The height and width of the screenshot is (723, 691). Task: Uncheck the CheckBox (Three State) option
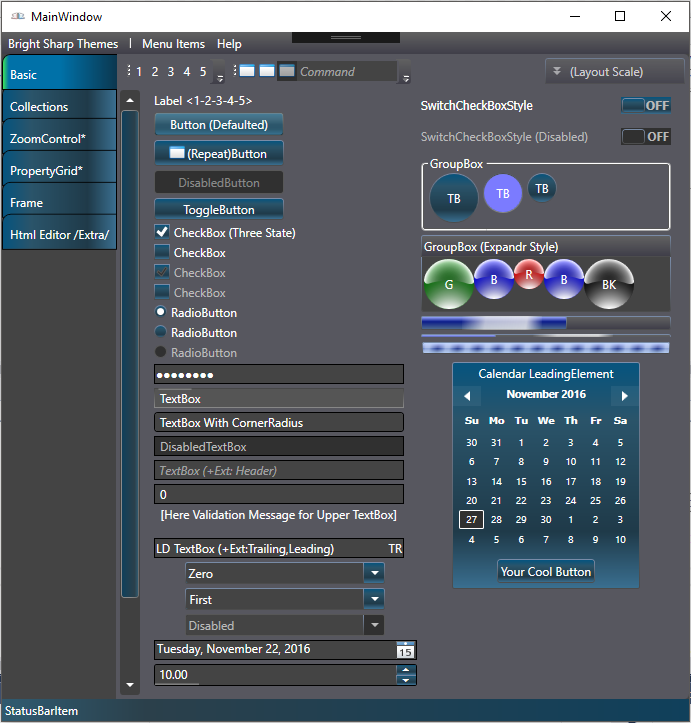coord(162,232)
